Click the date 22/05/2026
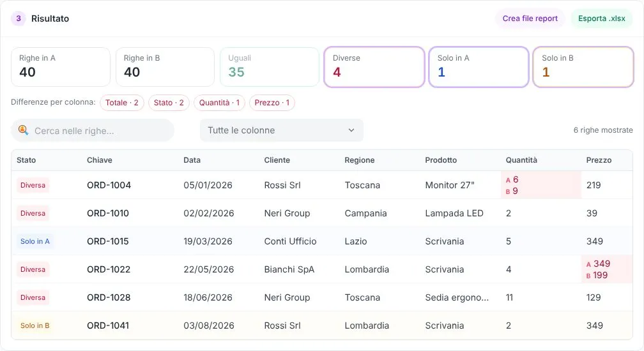Screen dimensions: 644x351 tap(209, 269)
